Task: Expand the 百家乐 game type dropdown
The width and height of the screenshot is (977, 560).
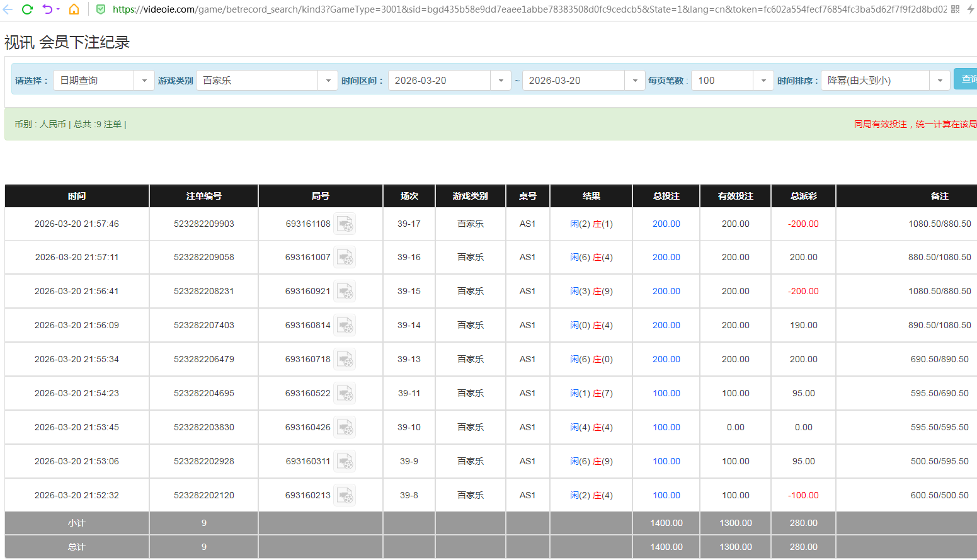Action: [x=328, y=81]
